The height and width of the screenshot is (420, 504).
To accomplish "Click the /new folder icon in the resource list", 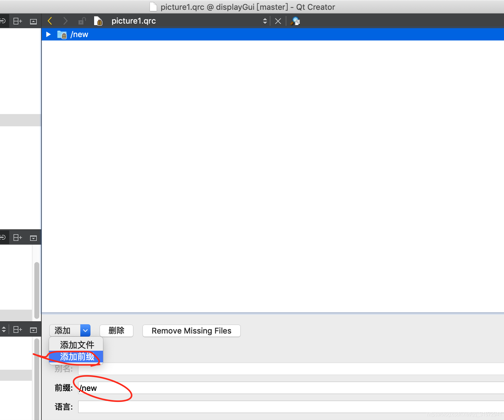I will tap(62, 34).
